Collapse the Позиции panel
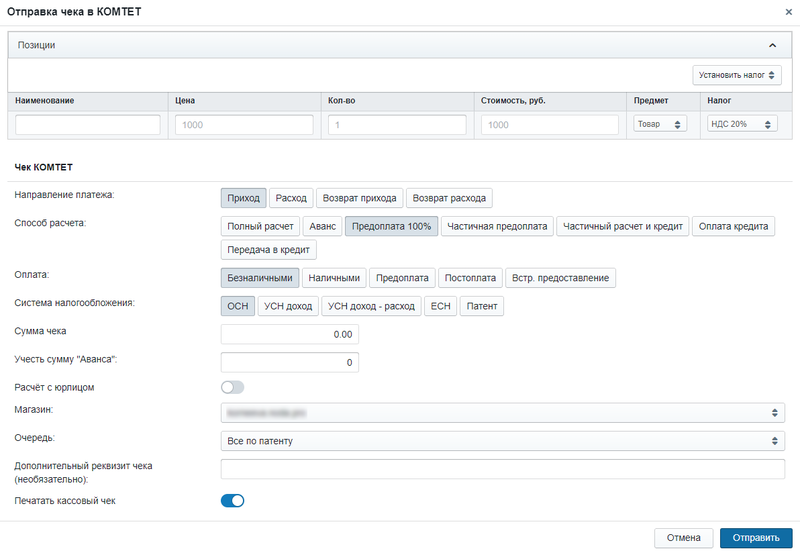800x553 pixels. point(772,45)
